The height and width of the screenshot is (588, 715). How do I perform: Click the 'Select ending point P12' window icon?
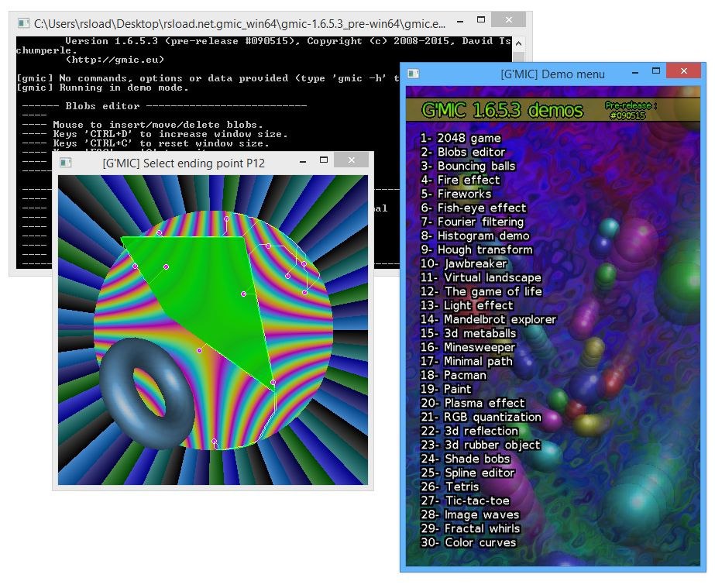tap(65, 163)
